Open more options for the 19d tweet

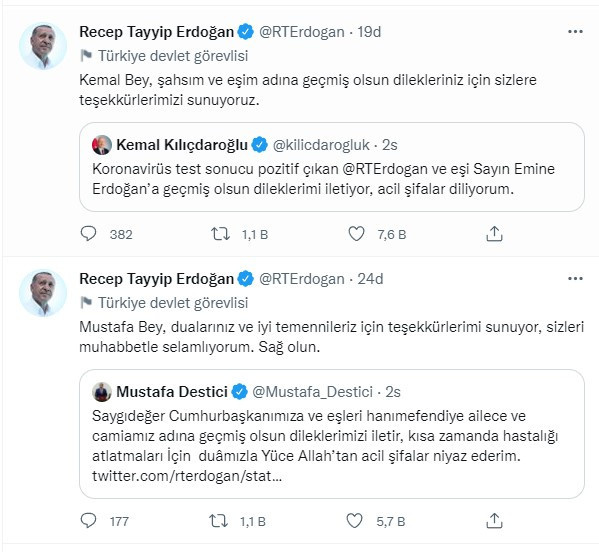click(575, 31)
